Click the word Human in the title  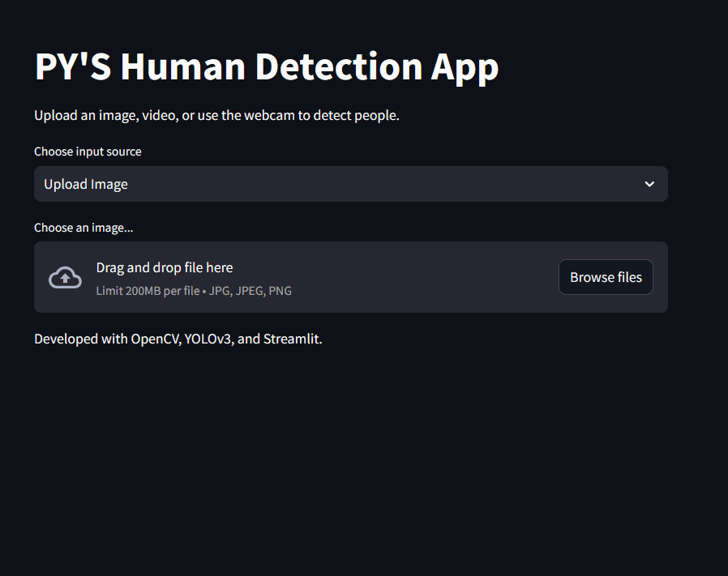[183, 66]
